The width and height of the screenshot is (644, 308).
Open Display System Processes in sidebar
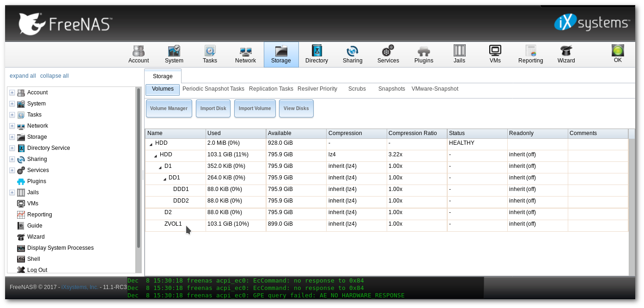pos(61,248)
